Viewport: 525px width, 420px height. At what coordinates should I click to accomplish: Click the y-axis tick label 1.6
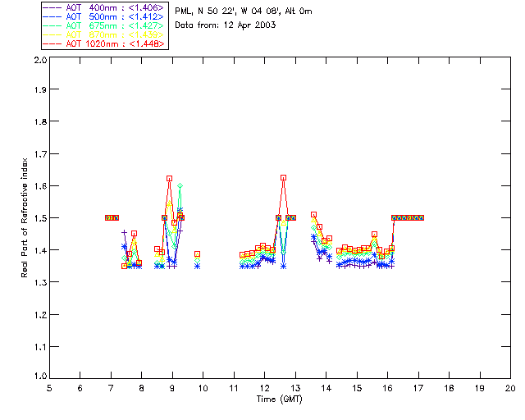click(x=40, y=186)
